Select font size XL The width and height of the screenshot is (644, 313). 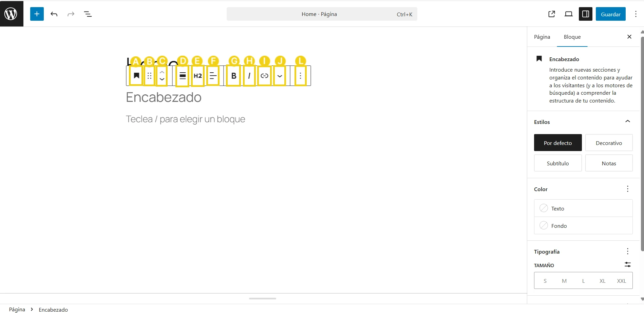(602, 281)
